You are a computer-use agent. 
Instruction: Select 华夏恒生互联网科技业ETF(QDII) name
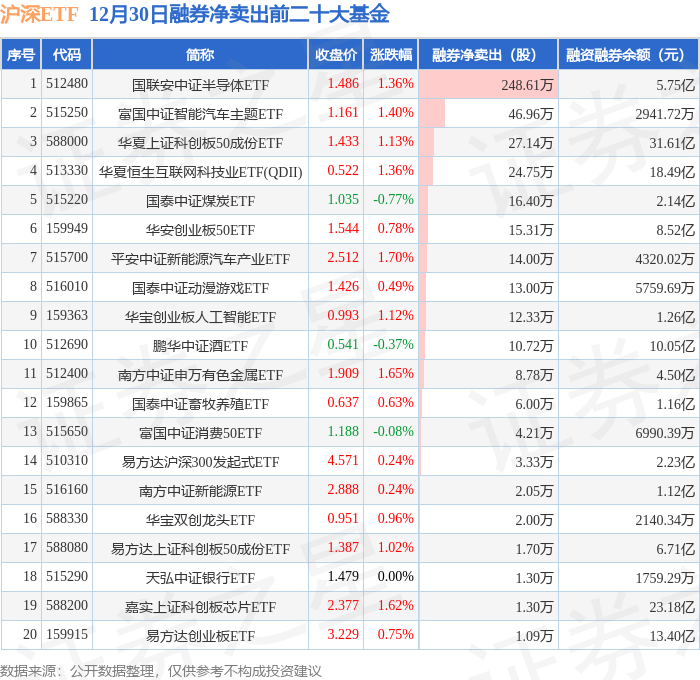(x=200, y=172)
